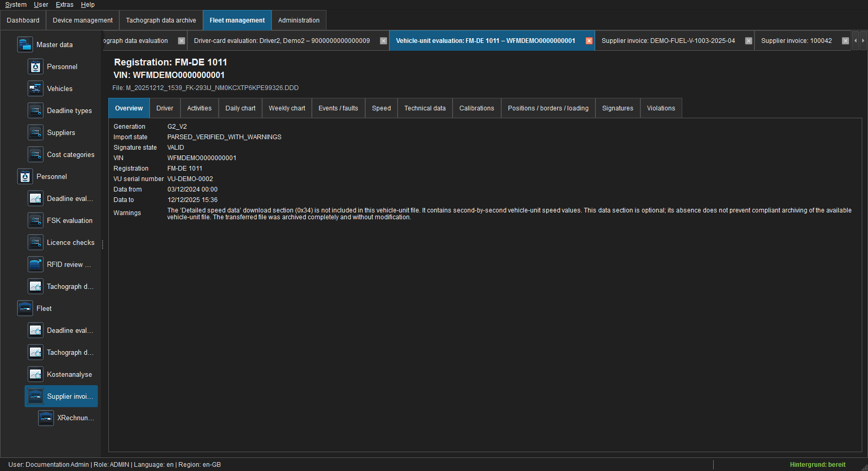The height and width of the screenshot is (471, 868).
Task: Click the Fleet group icon
Action: [x=25, y=308]
